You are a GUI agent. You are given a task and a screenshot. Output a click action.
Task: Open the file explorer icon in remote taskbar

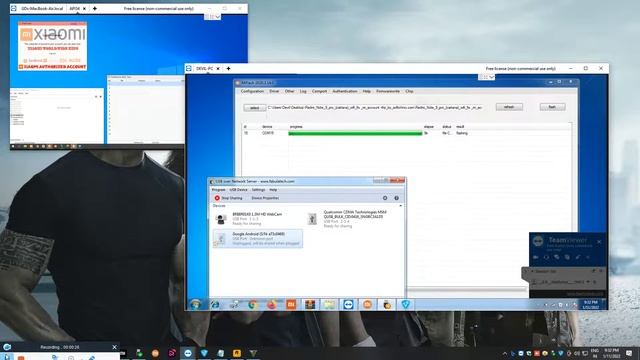[x=329, y=304]
